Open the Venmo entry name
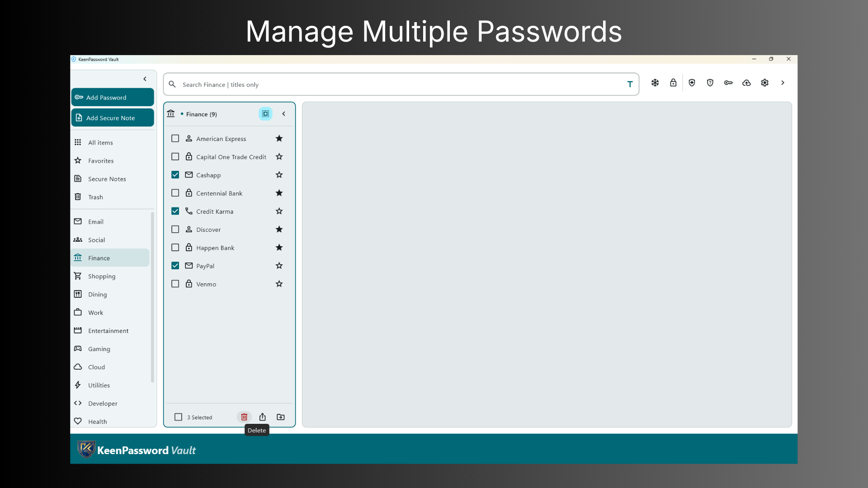The width and height of the screenshot is (868, 488). coord(206,284)
